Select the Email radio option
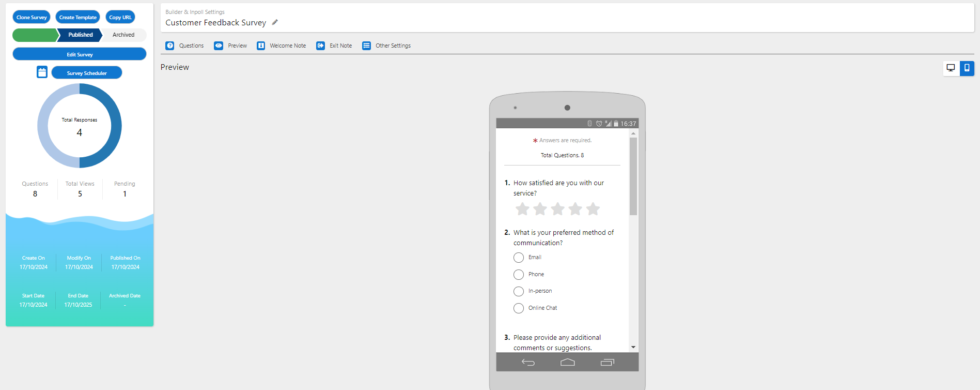The image size is (980, 390). (519, 258)
